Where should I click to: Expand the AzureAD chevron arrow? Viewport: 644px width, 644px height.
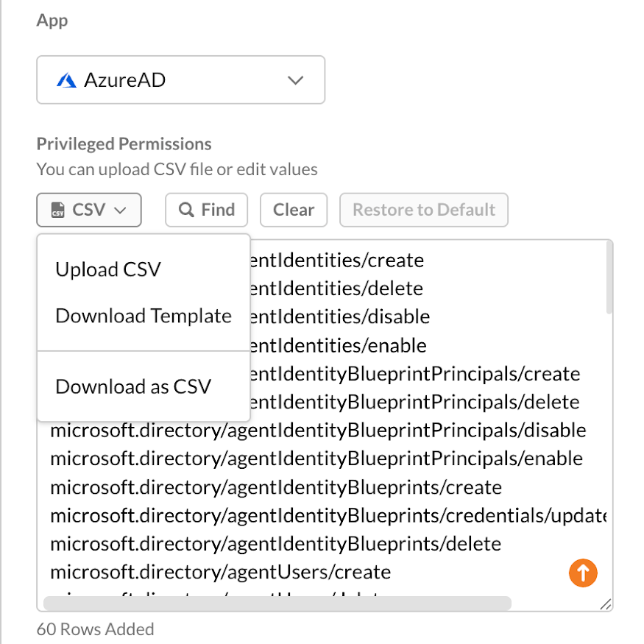pos(295,80)
